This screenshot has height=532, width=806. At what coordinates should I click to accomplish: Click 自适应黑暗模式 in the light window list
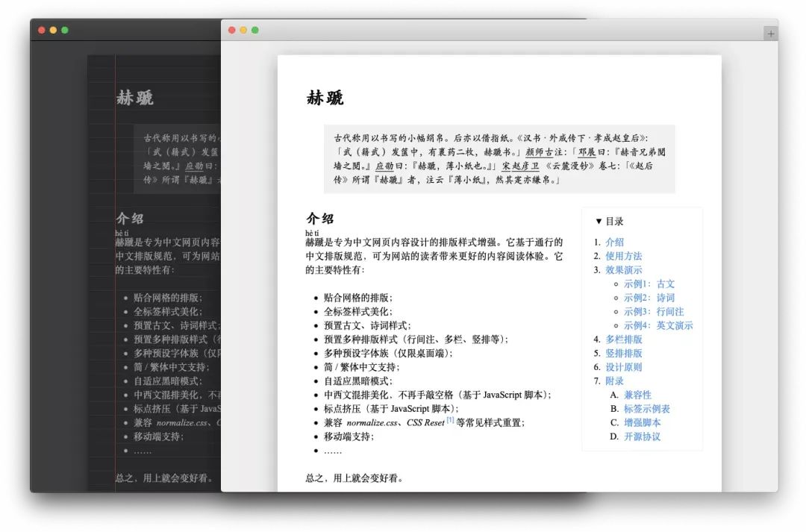[x=358, y=381]
